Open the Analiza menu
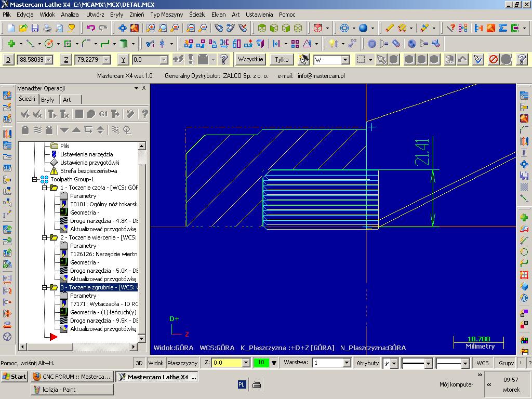This screenshot has height=399, width=532. (x=70, y=15)
